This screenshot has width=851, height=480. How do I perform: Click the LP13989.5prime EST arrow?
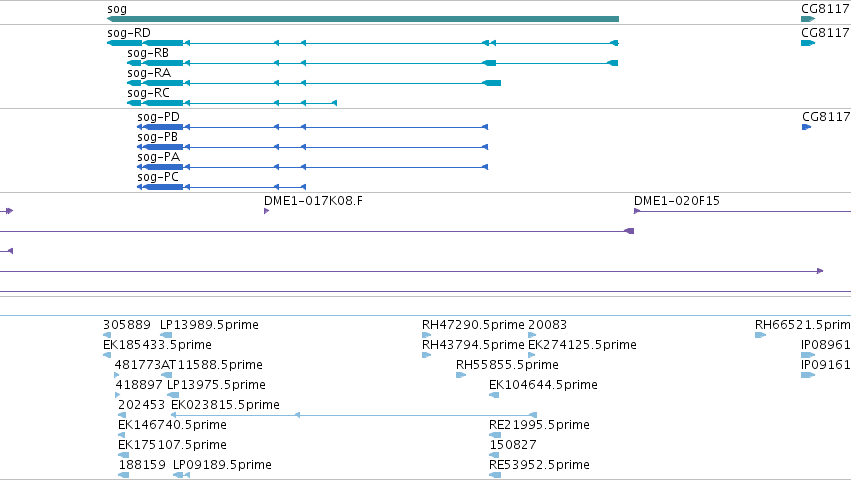pyautogui.click(x=166, y=335)
